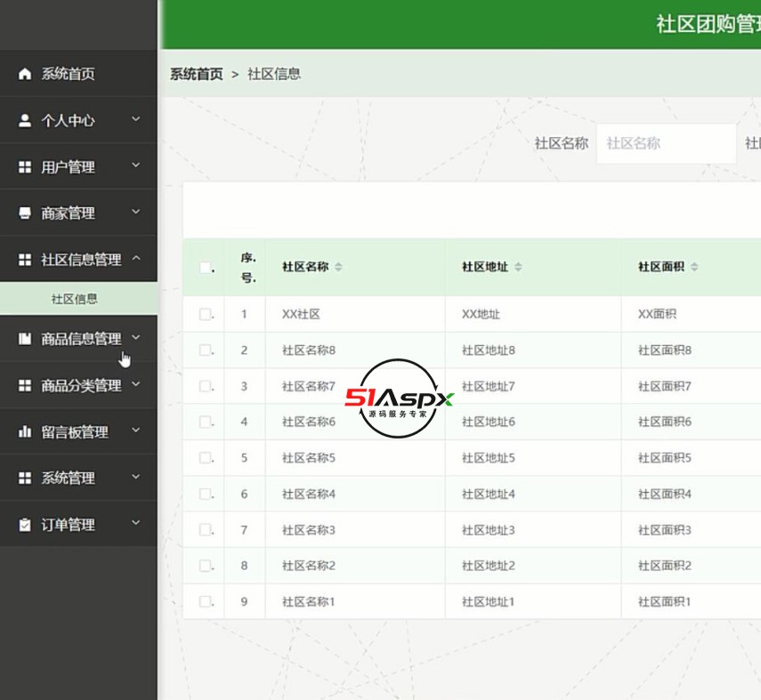Open the 商家管理 sidebar menu

point(78,213)
